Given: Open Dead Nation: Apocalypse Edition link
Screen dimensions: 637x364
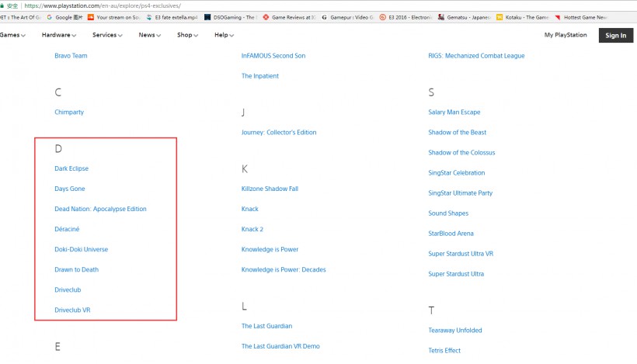Looking at the screenshot, I should click(x=100, y=209).
